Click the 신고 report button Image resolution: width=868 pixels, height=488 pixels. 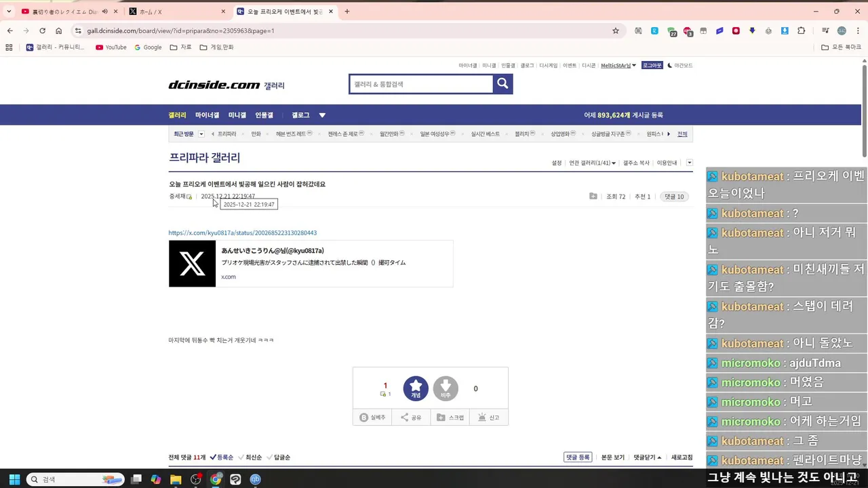[488, 418]
